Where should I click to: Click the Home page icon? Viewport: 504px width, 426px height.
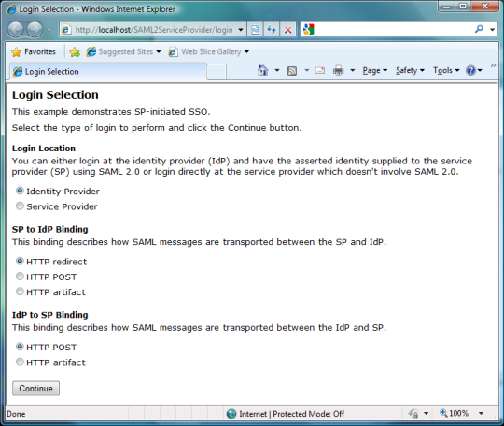[x=263, y=70]
